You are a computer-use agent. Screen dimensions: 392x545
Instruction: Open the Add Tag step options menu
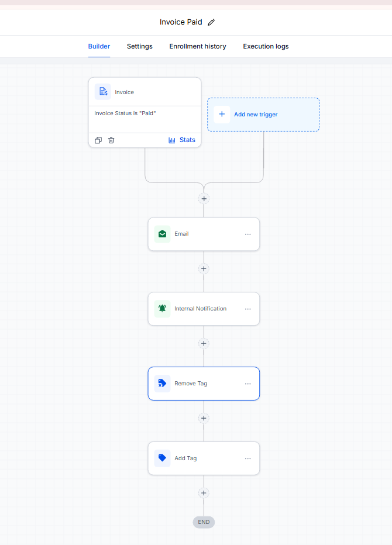247,458
